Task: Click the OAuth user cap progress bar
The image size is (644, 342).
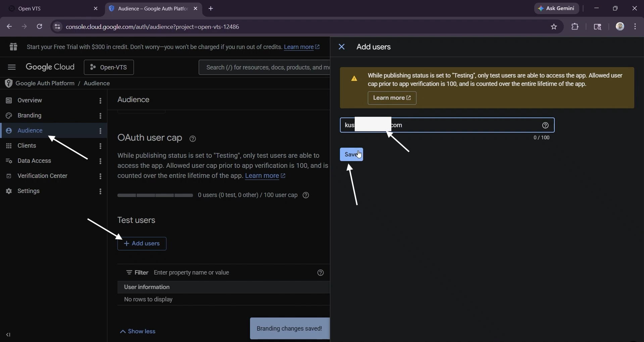Action: point(155,195)
